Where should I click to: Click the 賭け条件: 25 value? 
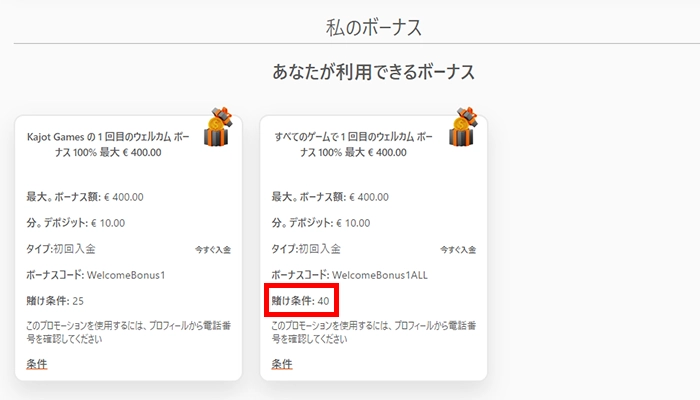click(x=58, y=300)
